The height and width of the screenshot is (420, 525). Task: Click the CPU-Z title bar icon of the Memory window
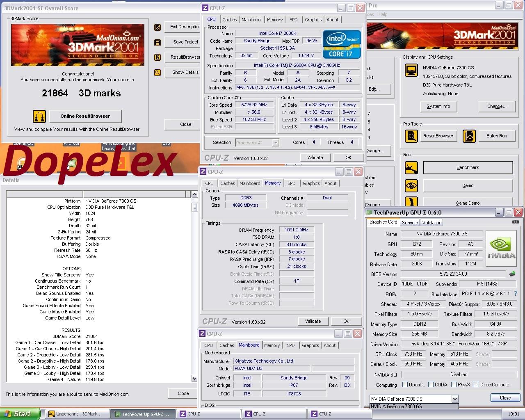point(204,172)
